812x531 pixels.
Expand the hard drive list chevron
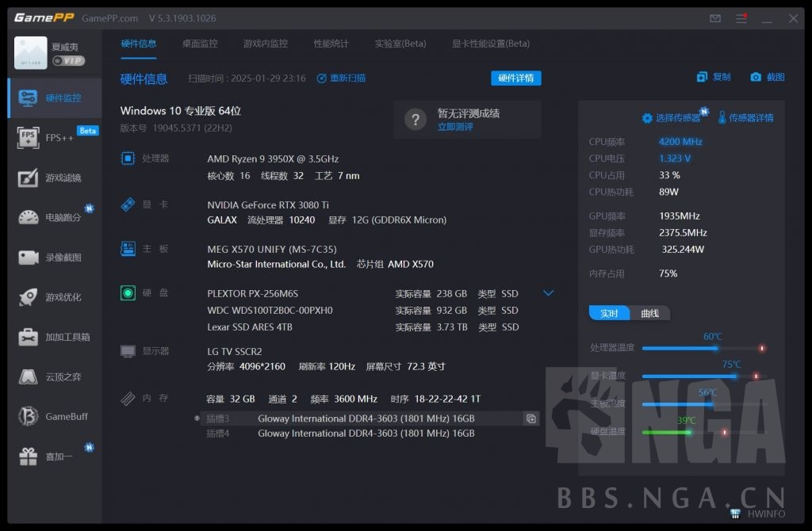[x=548, y=292]
